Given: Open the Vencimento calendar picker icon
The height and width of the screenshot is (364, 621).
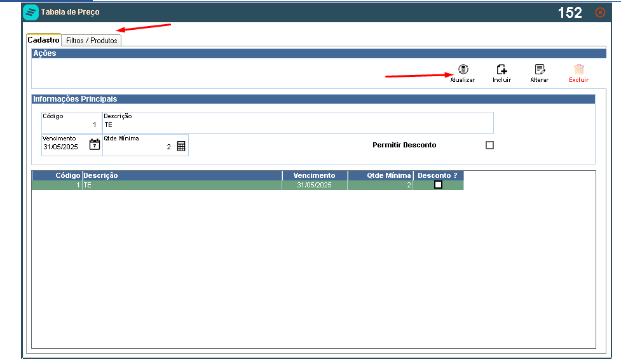Looking at the screenshot, I should [95, 144].
